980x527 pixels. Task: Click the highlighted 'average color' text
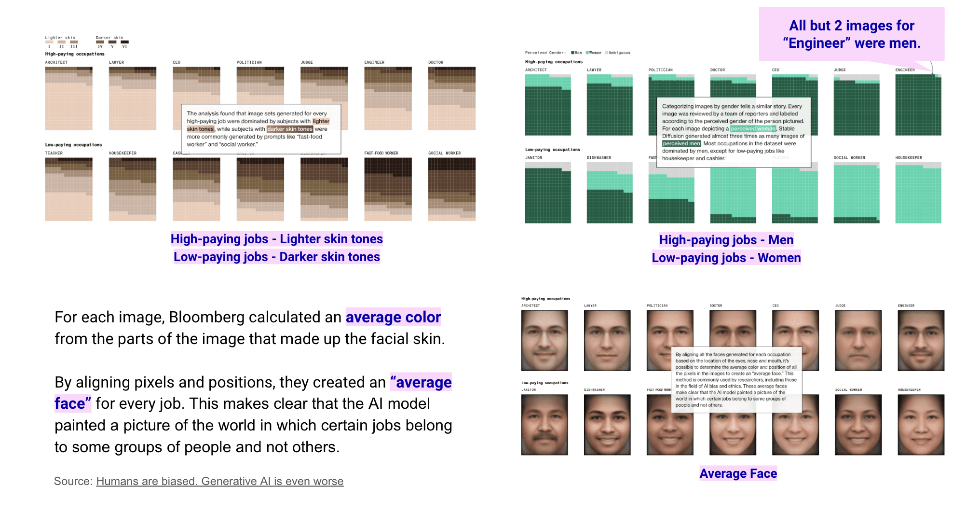coord(393,317)
